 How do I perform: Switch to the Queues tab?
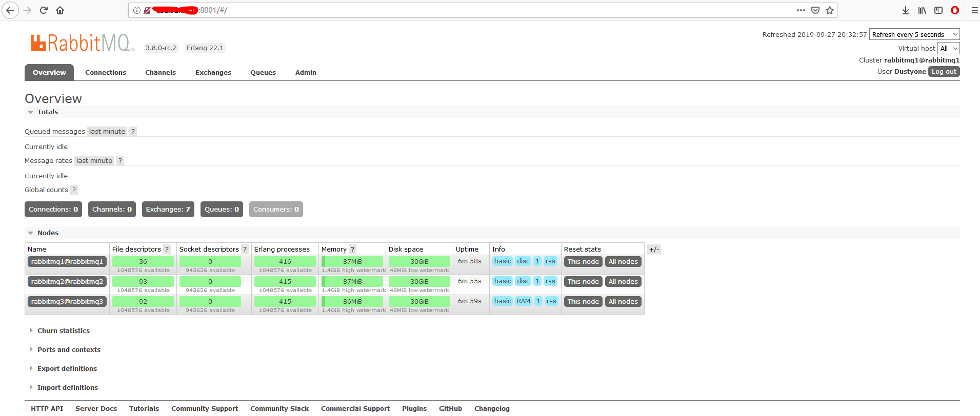[x=263, y=73]
